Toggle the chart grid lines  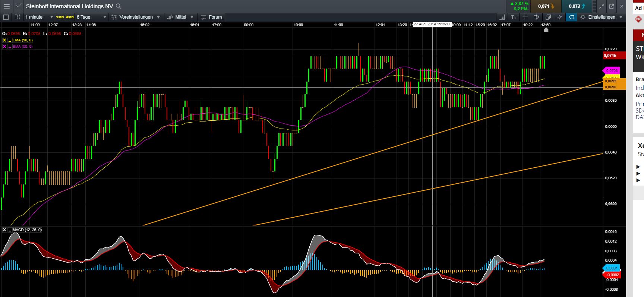(x=525, y=17)
